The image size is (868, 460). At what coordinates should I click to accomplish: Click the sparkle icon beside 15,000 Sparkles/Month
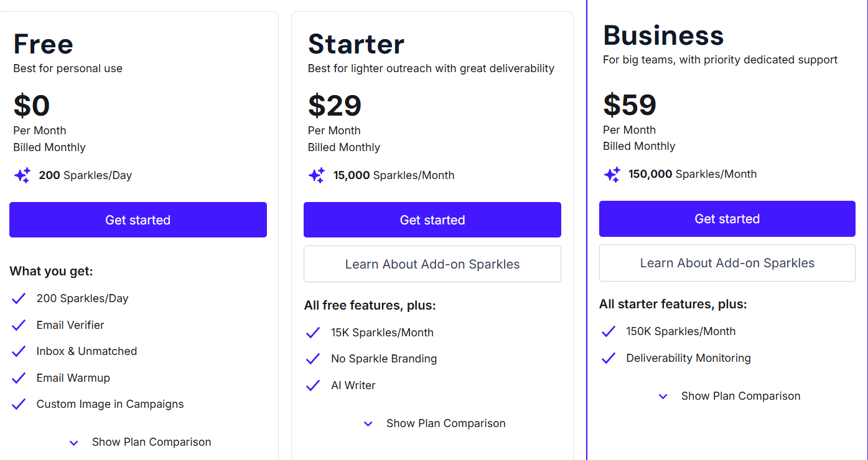(x=317, y=175)
